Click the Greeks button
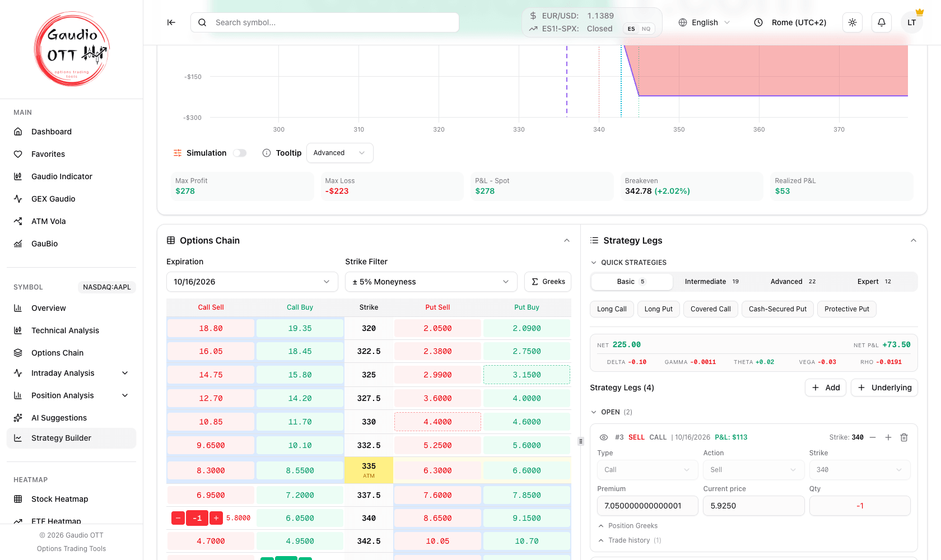Viewport: 941px width, 560px height. (x=548, y=282)
